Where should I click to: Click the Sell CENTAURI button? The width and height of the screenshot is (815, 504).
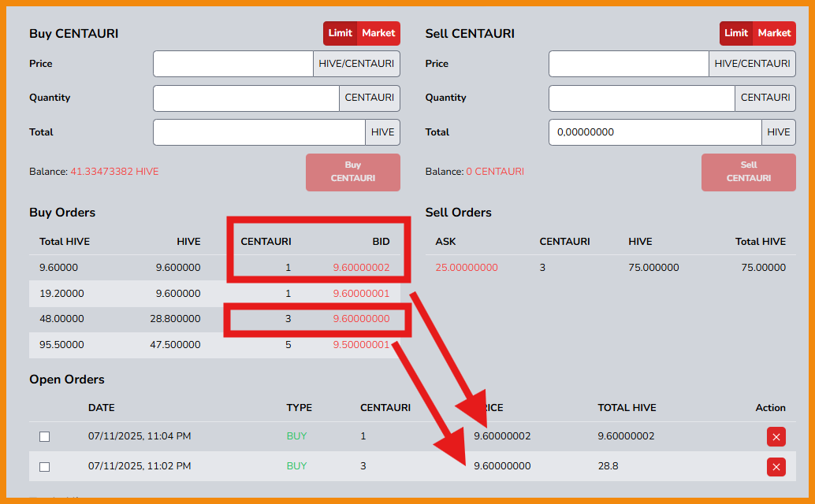tap(749, 172)
